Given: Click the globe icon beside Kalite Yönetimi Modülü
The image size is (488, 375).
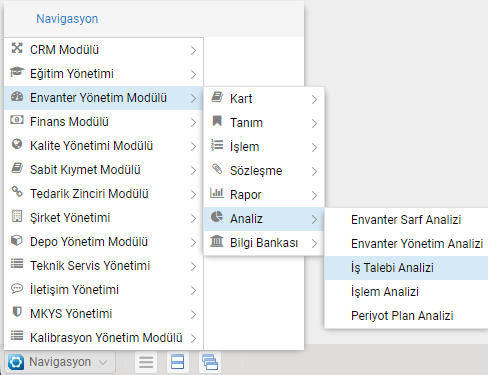Looking at the screenshot, I should (x=17, y=144).
